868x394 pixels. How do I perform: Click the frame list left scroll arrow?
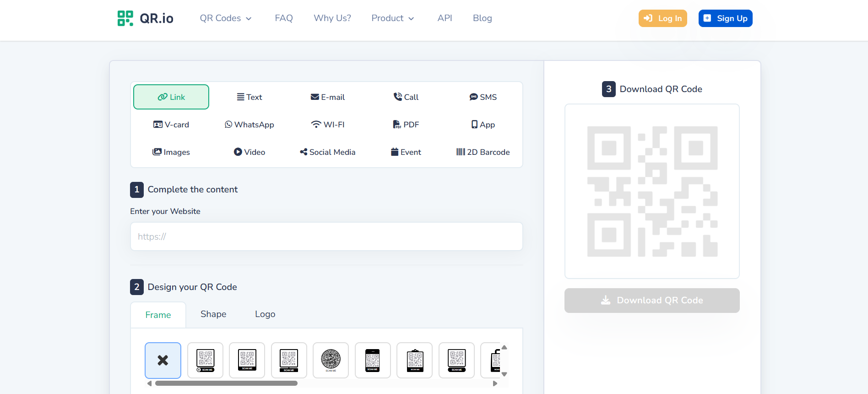(x=149, y=383)
